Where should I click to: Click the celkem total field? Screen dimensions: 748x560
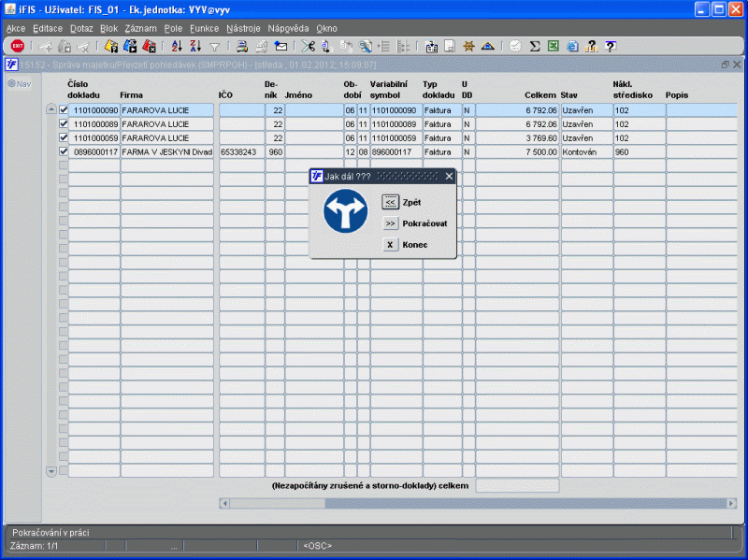pos(517,485)
